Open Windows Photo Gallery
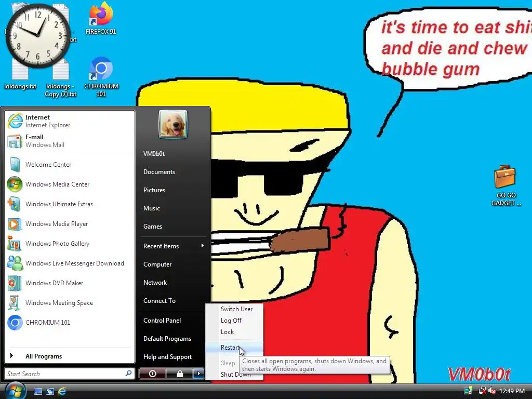 [69, 244]
